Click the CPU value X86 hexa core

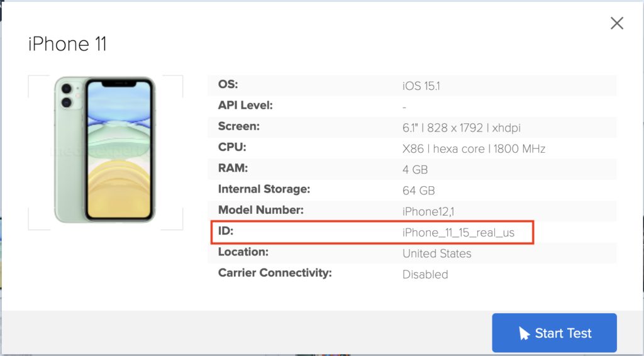[x=474, y=148]
